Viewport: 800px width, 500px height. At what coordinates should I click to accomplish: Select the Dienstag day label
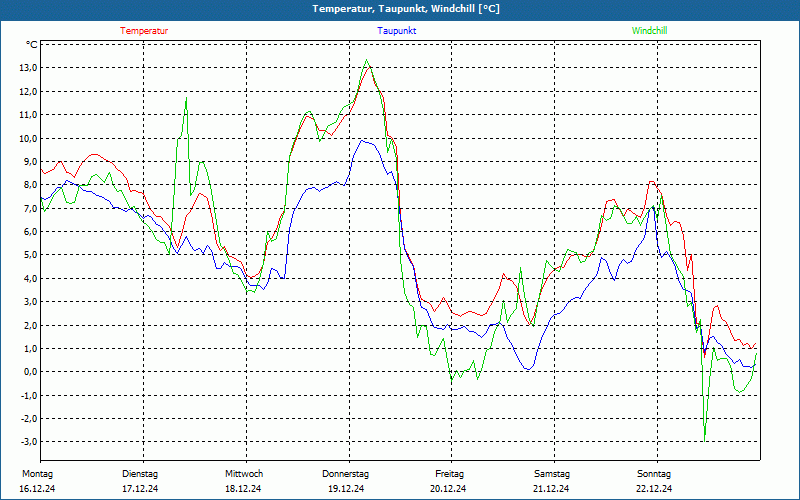(x=140, y=474)
